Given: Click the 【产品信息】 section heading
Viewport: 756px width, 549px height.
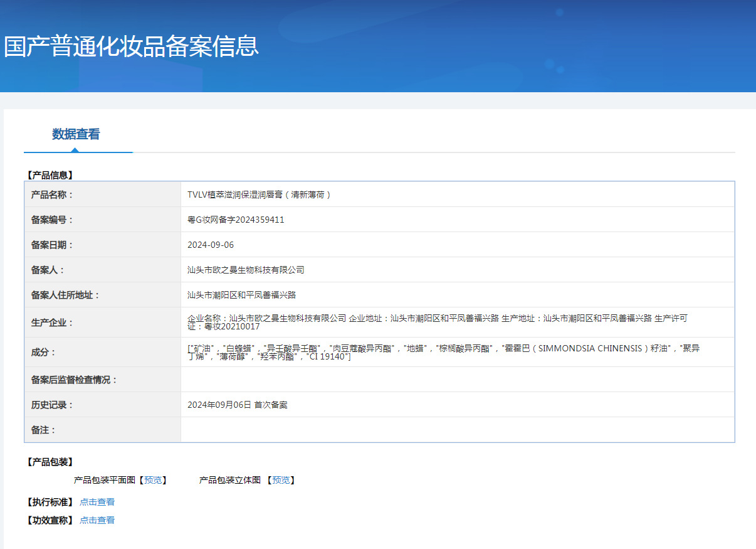Looking at the screenshot, I should (x=50, y=175).
